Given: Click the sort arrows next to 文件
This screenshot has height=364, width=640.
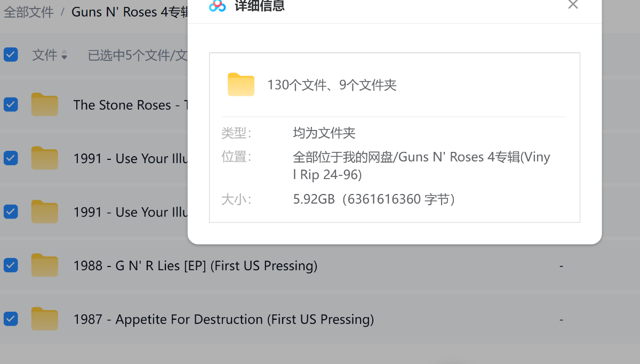Looking at the screenshot, I should pyautogui.click(x=65, y=55).
